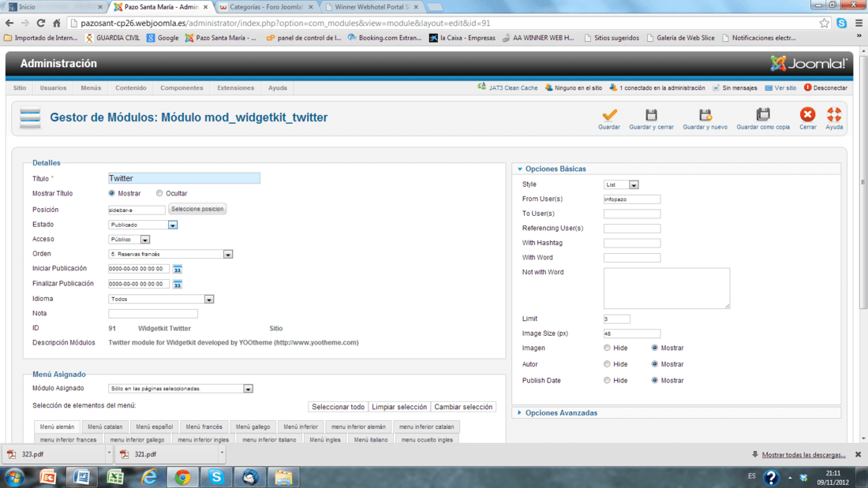
Task: Reload the page in browser
Action: 40,23
